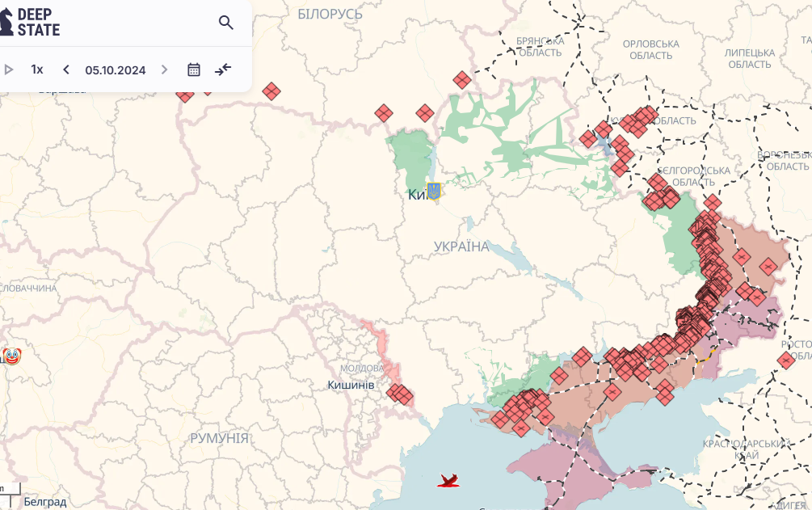The height and width of the screenshot is (510, 812).
Task: Click the isolated marker near Rostov
Action: coord(786,360)
